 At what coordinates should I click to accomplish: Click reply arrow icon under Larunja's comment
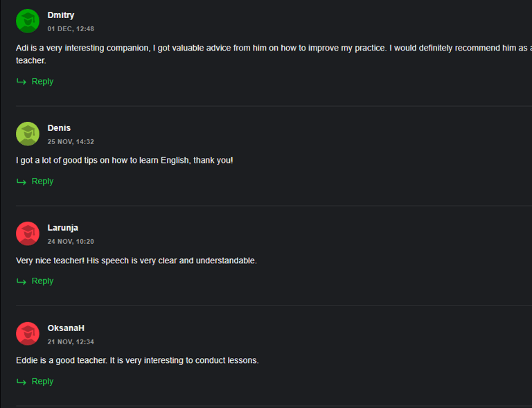click(x=21, y=281)
